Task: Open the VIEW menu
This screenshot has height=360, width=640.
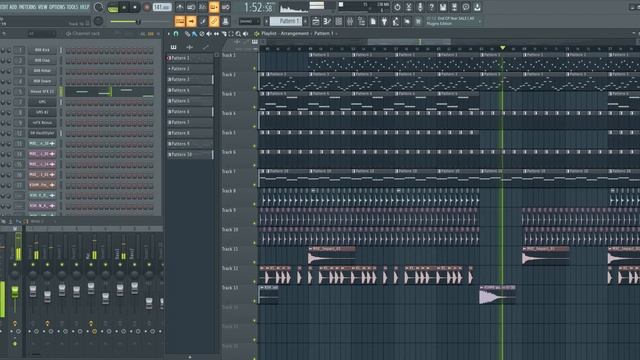Action: pos(42,7)
